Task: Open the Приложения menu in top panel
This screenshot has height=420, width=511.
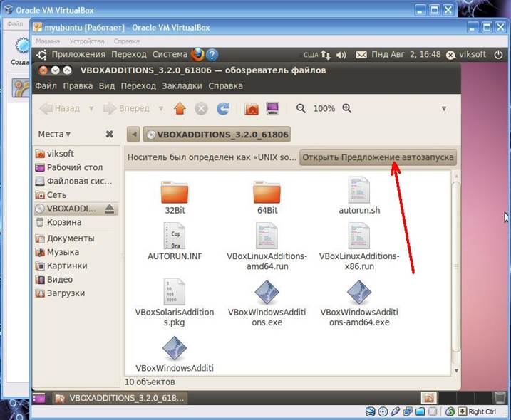Action: pos(78,54)
